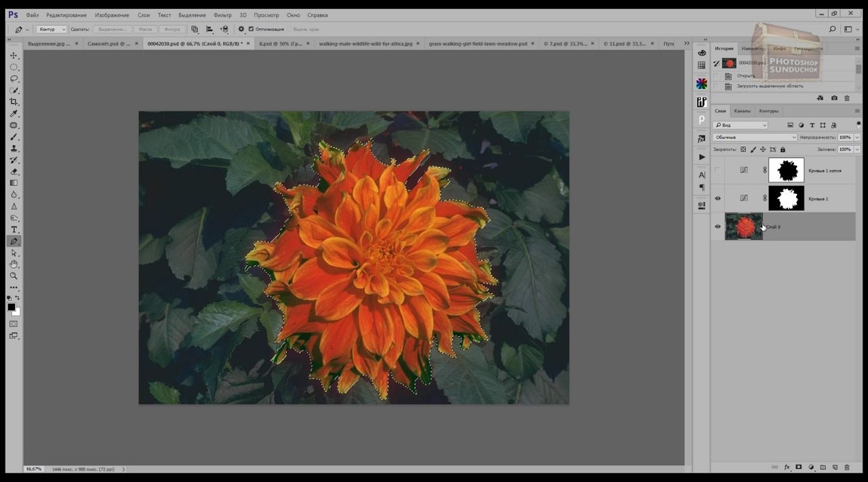Click the Screen Mode icon
This screenshot has width=868, height=482.
(14, 336)
